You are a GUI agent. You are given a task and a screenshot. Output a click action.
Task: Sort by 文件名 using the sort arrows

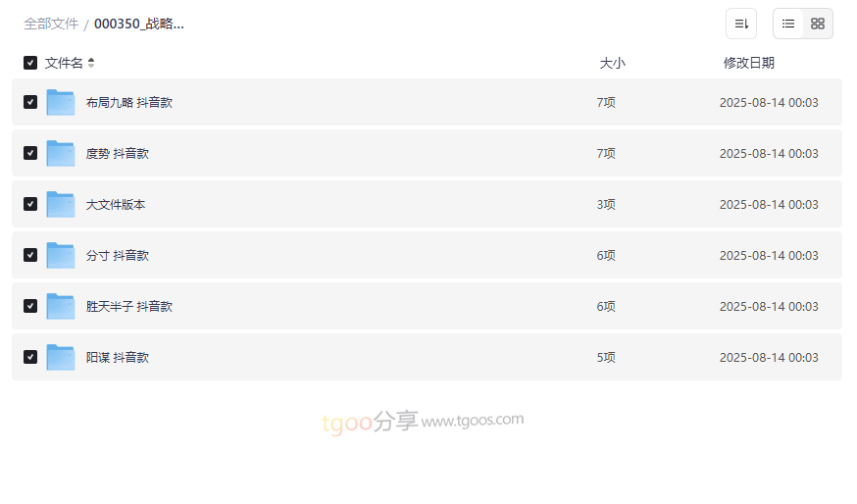91,63
